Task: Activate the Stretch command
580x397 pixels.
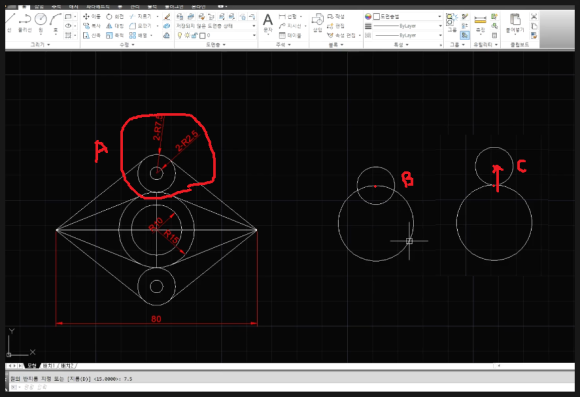Action: (92, 36)
